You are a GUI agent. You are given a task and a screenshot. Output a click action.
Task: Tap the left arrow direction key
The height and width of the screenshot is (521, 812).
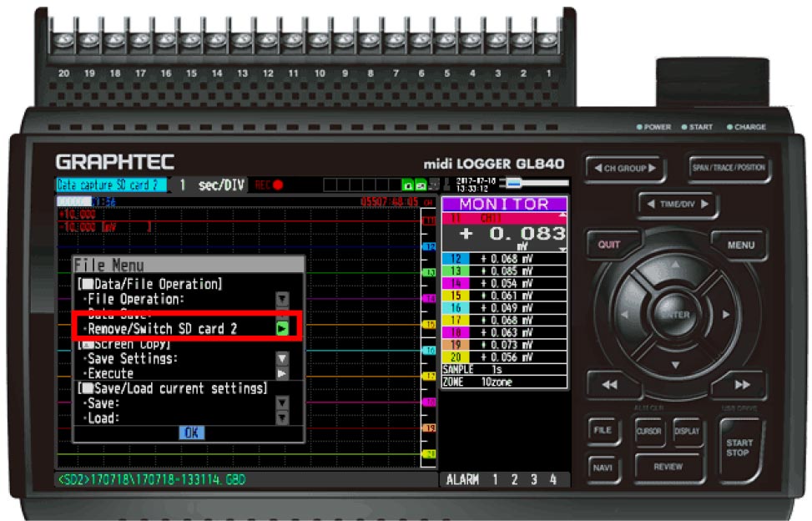(x=624, y=315)
